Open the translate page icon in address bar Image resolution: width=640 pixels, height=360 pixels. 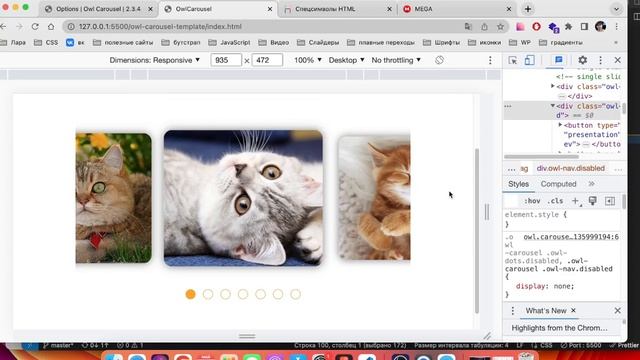pos(468,27)
